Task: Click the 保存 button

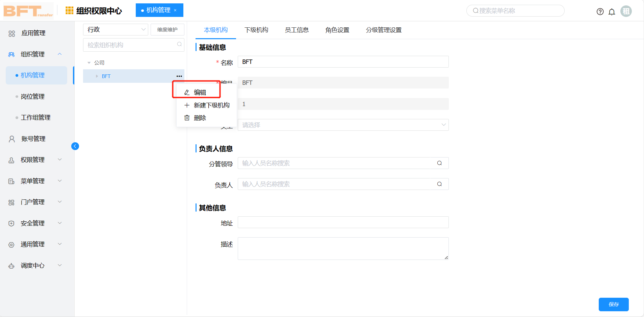Action: (x=613, y=304)
